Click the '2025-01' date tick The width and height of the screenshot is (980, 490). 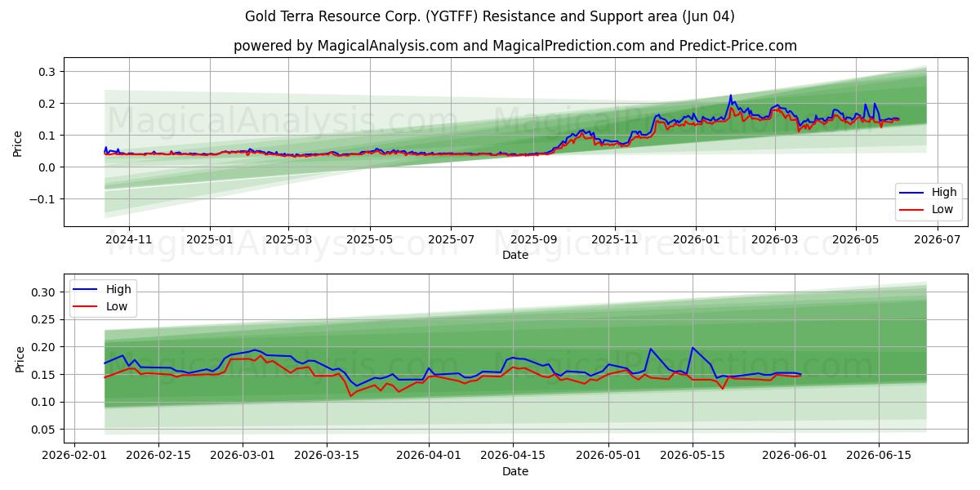[210, 239]
